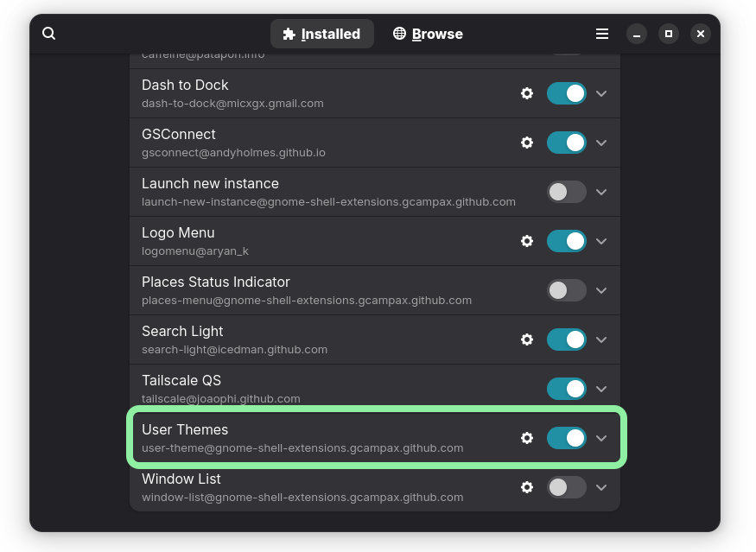Viewport: 756px width, 552px height.
Task: Open Window List settings gear
Action: [x=527, y=487]
